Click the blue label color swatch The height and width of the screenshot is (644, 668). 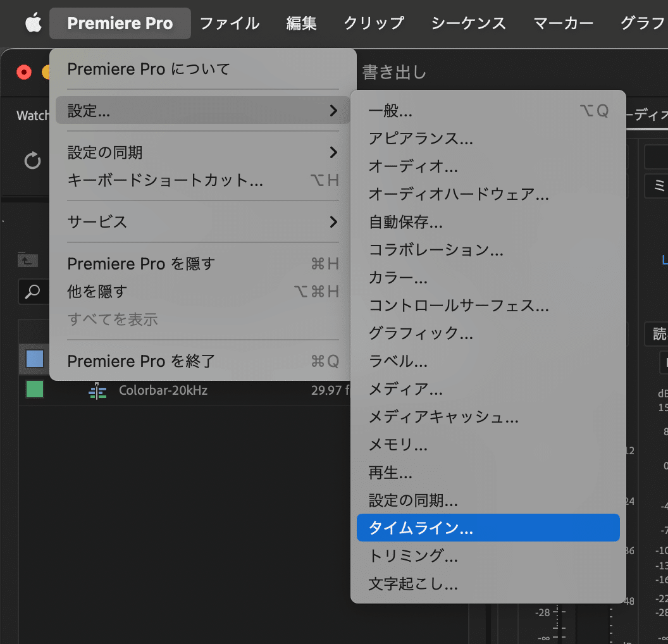pos(35,359)
